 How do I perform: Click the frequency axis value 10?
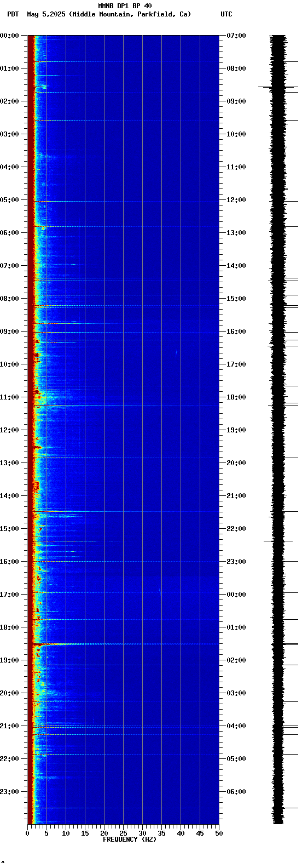pos(66,833)
